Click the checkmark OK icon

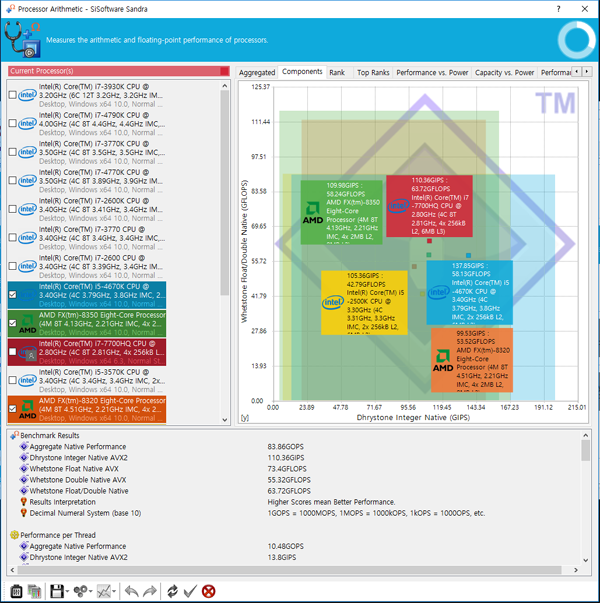(190, 591)
